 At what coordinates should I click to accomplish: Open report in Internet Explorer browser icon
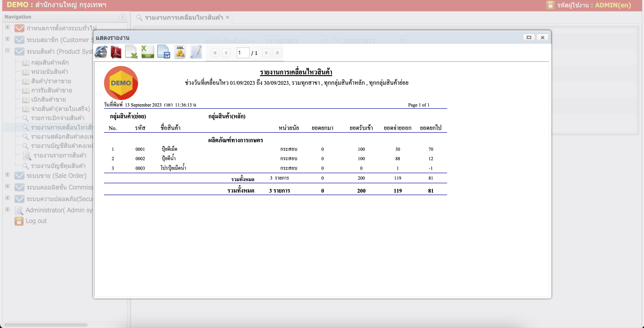click(x=101, y=52)
